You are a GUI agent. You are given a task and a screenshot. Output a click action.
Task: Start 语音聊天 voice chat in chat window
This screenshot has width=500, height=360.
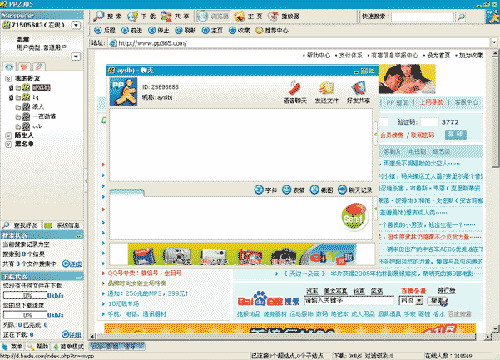click(x=295, y=93)
